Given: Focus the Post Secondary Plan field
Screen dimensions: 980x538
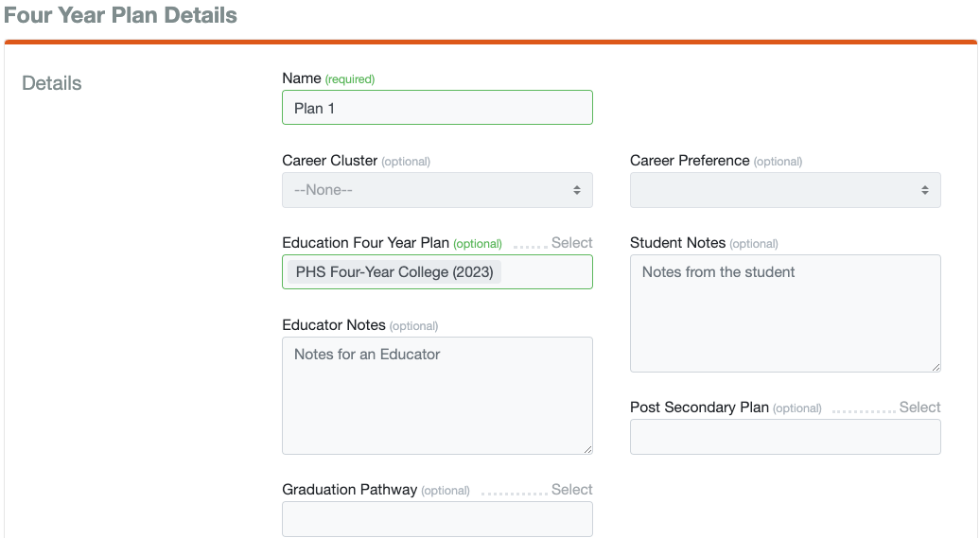Looking at the screenshot, I should tap(785, 437).
